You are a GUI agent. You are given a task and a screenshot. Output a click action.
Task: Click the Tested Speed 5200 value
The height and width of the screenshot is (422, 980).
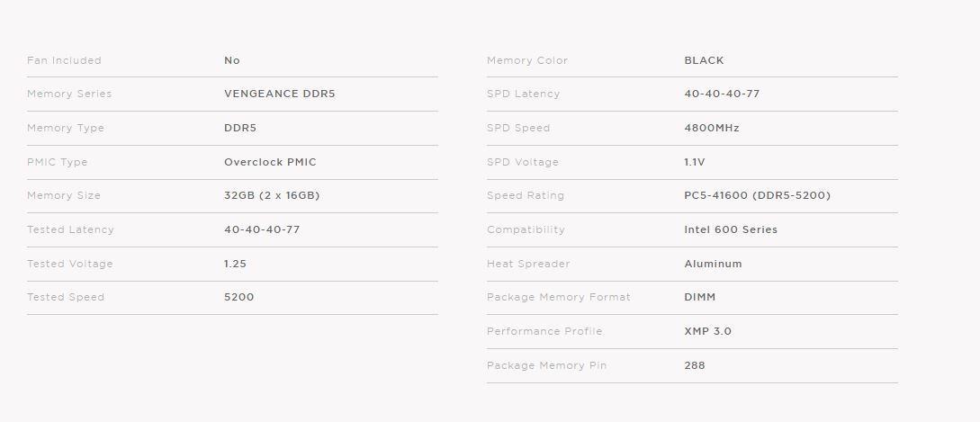238,297
